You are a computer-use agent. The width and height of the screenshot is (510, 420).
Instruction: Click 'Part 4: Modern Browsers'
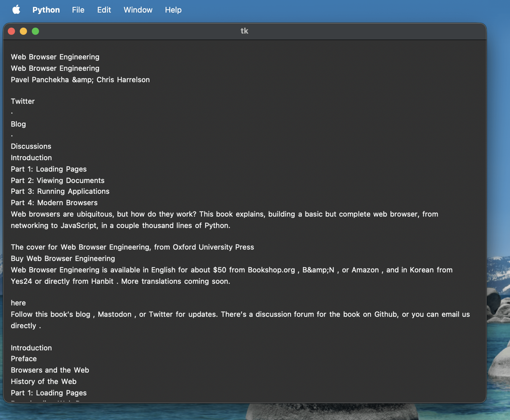click(x=54, y=203)
